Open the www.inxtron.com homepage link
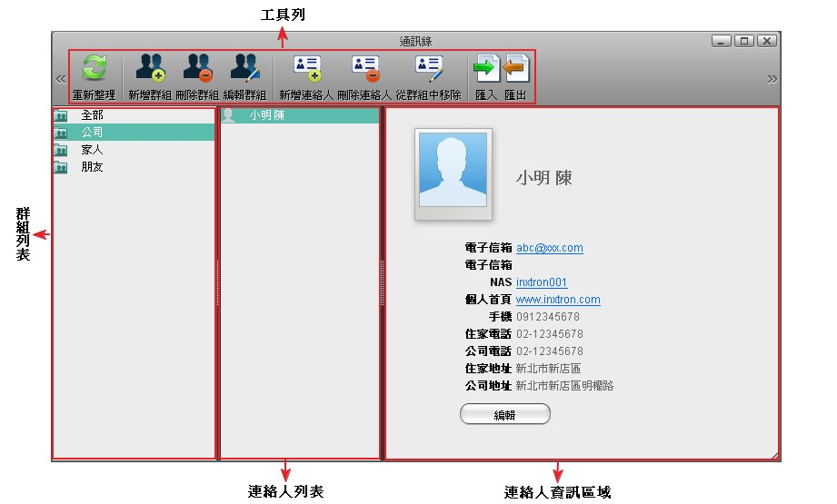 click(x=557, y=300)
